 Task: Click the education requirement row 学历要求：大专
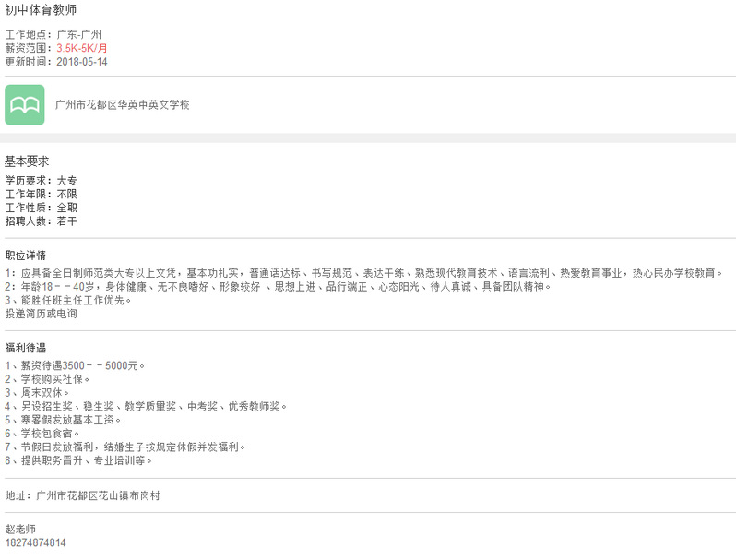(41, 181)
